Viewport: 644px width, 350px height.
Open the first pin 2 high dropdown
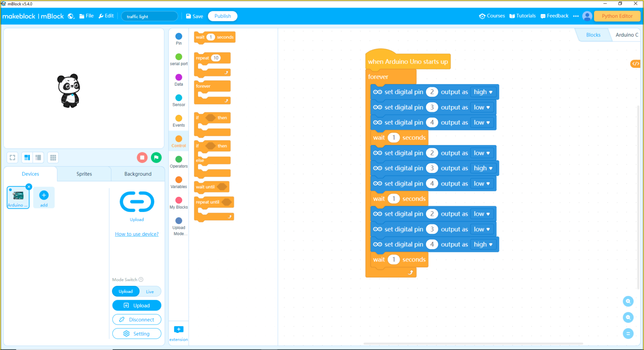[483, 92]
